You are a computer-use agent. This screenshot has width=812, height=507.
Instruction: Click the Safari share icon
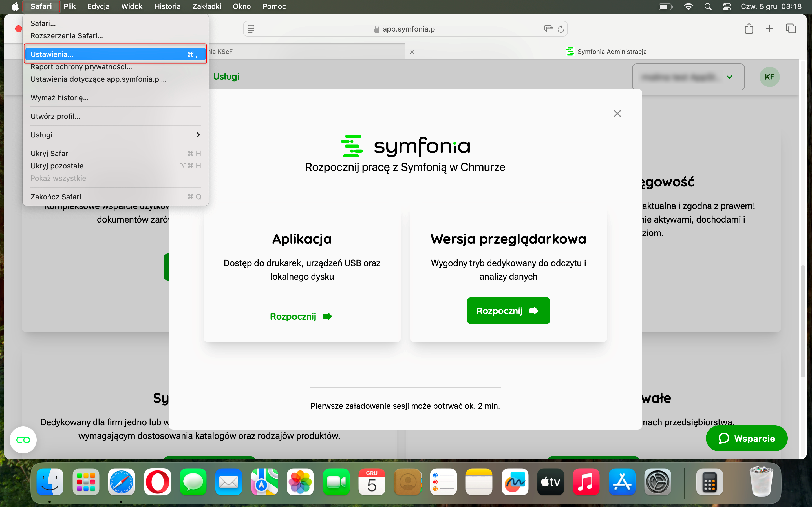pos(749,28)
